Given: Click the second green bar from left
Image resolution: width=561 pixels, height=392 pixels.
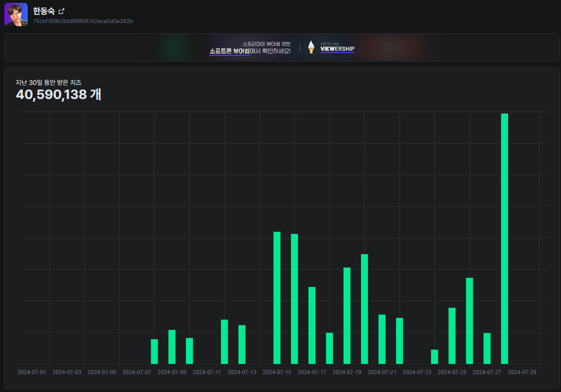Looking at the screenshot, I should (172, 347).
